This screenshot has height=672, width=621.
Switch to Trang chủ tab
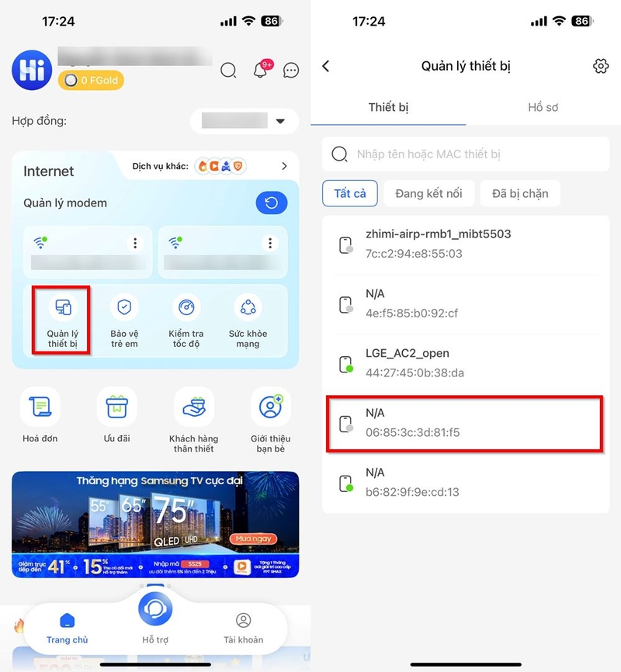(68, 629)
